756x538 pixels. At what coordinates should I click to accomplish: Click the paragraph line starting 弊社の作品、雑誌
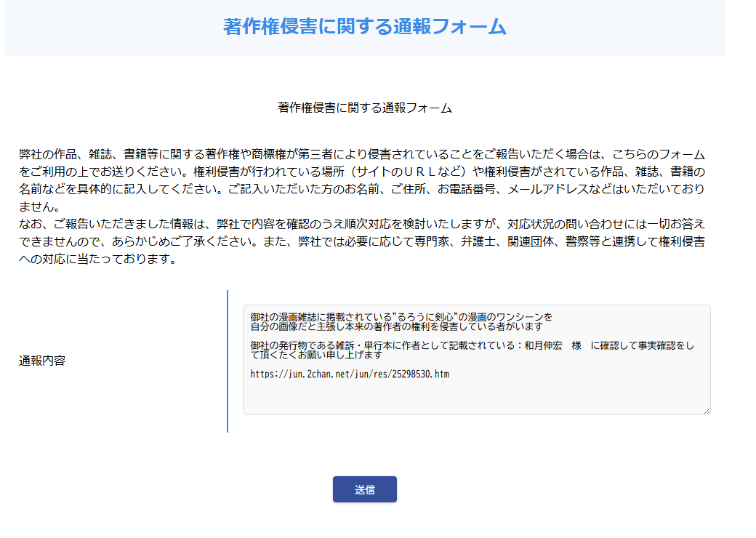[361, 154]
